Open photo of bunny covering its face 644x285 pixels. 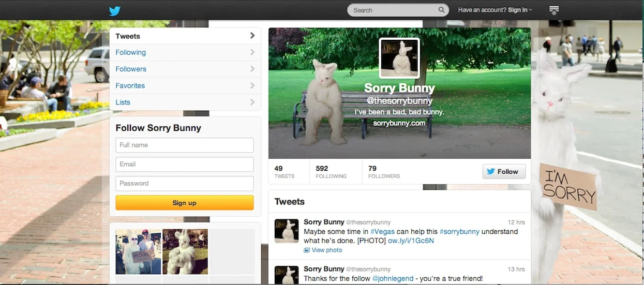coord(185,252)
